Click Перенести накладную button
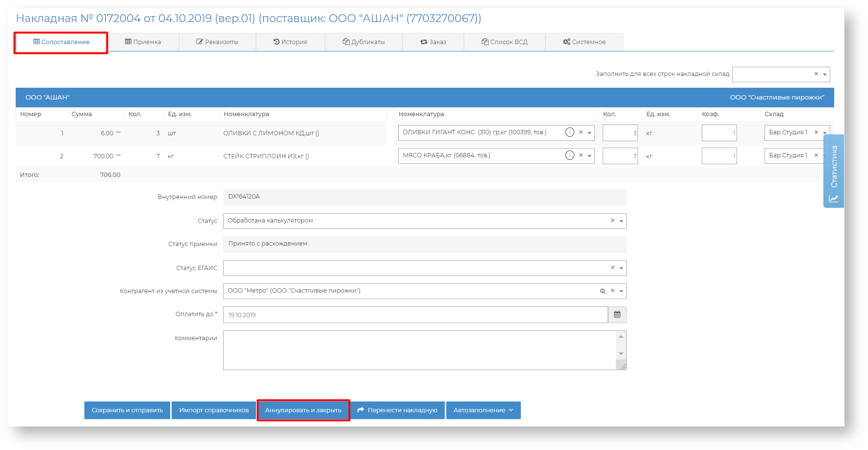The image size is (868, 450). click(397, 410)
